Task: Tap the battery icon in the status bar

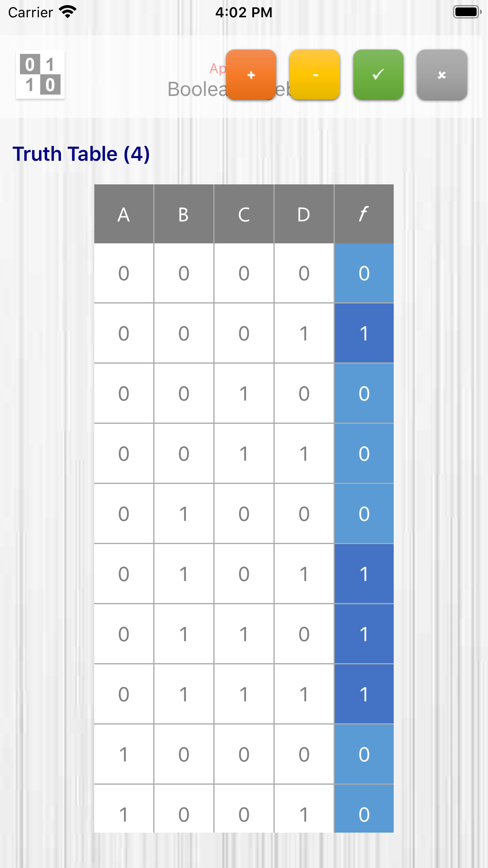Action: coord(467,12)
